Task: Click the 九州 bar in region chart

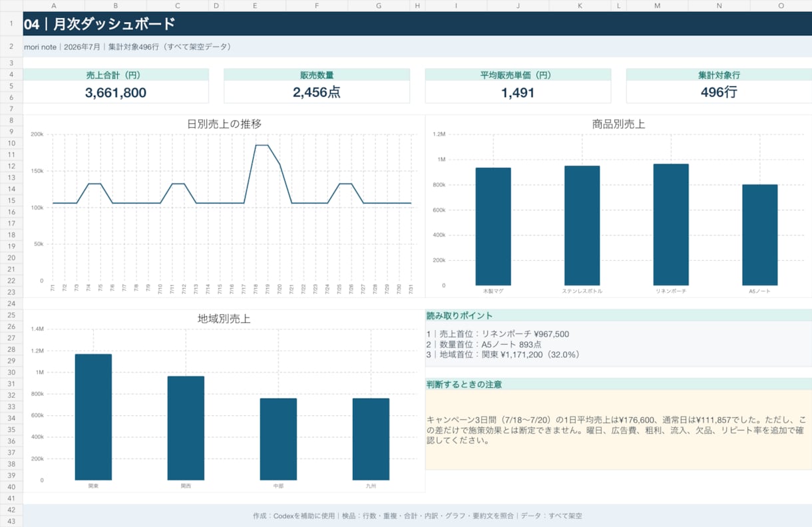Action: click(x=371, y=439)
